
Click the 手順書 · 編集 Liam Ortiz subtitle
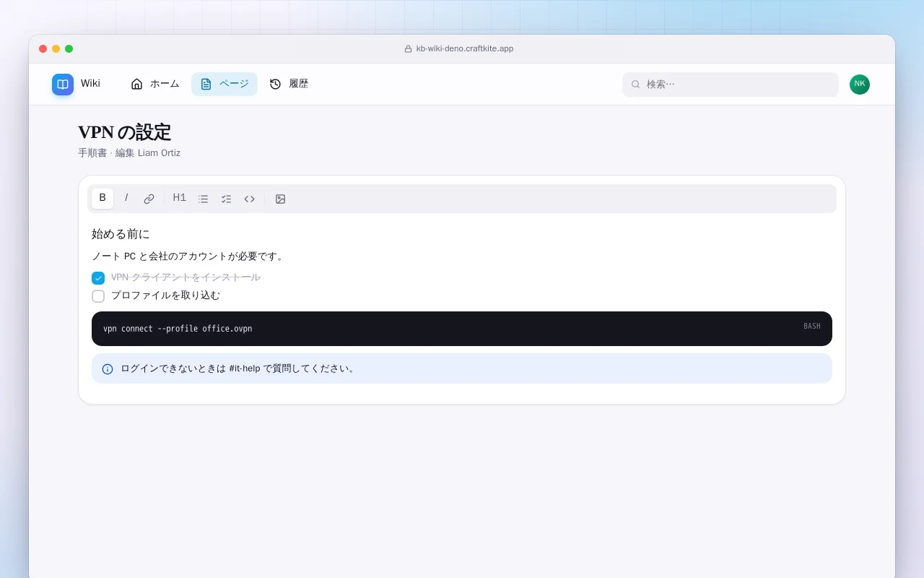pos(129,153)
